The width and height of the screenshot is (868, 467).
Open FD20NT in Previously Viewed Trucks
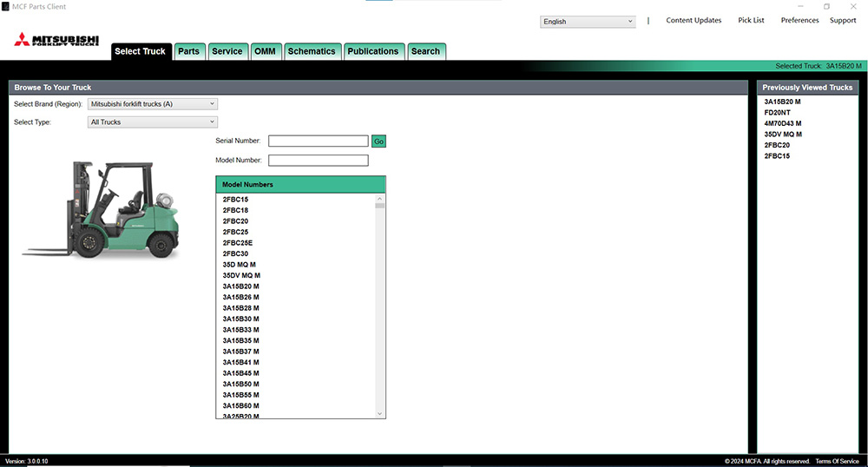click(777, 113)
